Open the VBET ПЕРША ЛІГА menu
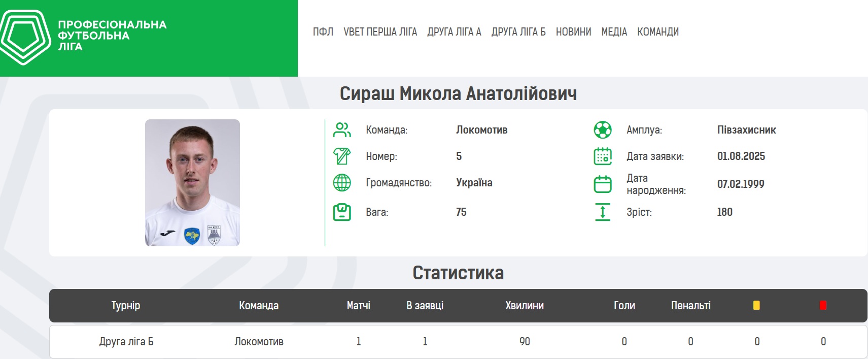The height and width of the screenshot is (359, 868). point(380,32)
